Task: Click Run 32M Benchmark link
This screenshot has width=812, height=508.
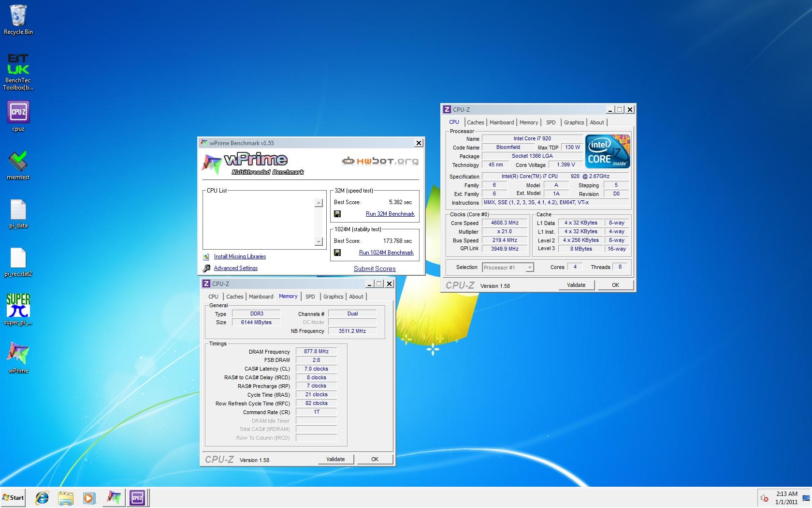Action: (390, 214)
